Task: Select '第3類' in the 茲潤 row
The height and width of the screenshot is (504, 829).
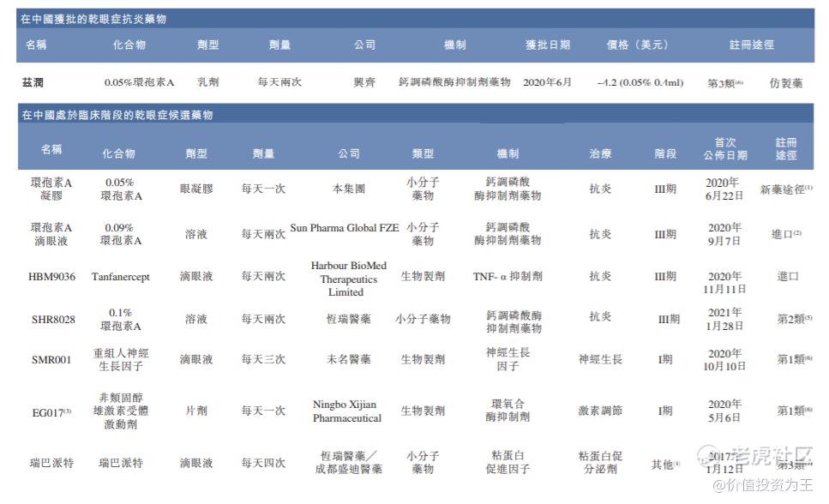Action: pos(725,83)
